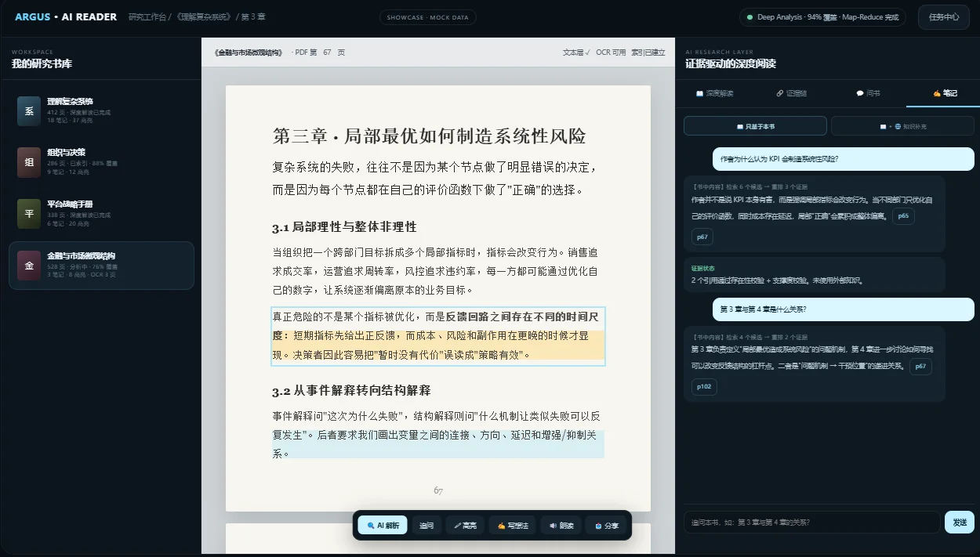This screenshot has height=557, width=980.
Task: Click the 我的研究书库 heading
Action: 42,64
